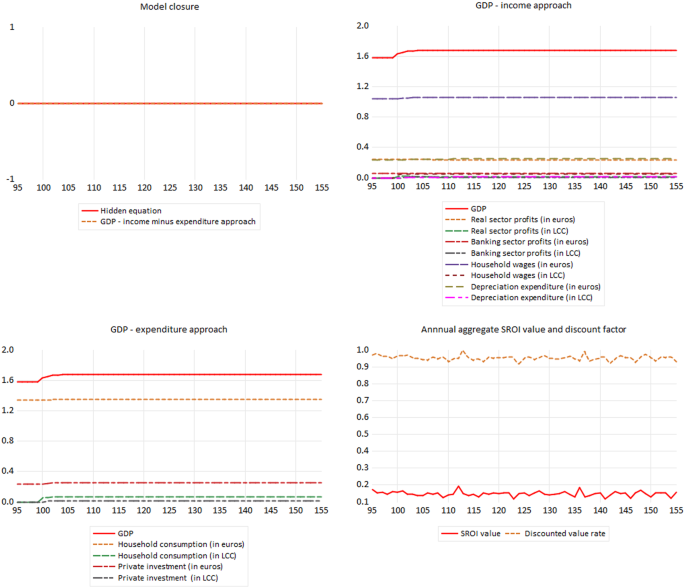This screenshot has width=685, height=588.
Task: Click the purple household wages line in income chart
Action: (x=524, y=97)
